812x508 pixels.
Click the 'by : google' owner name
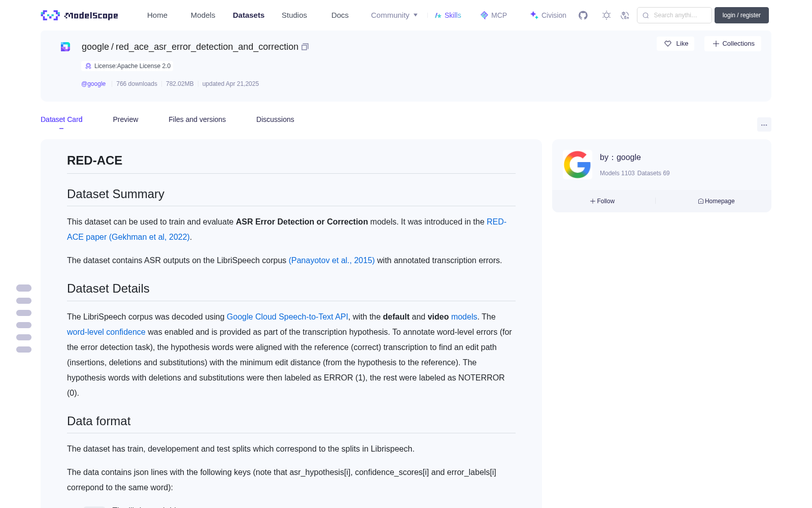click(x=620, y=157)
